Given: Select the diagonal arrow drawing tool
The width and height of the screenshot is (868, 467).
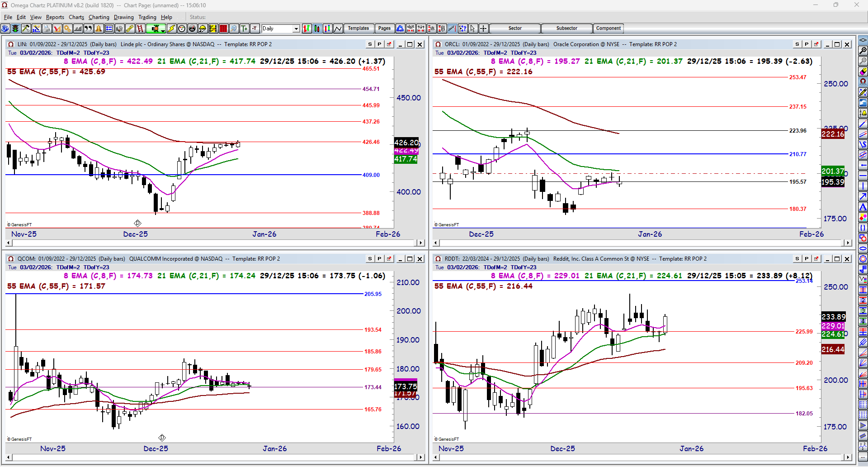Looking at the screenshot, I should click(x=863, y=196).
